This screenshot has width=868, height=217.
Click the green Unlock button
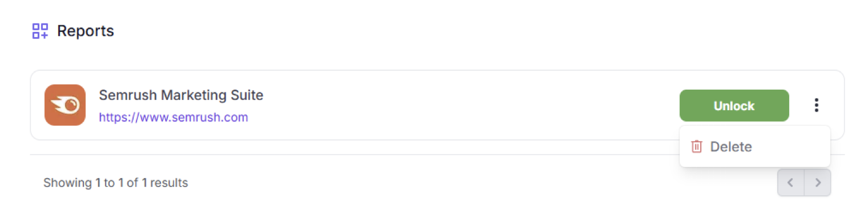[734, 106]
